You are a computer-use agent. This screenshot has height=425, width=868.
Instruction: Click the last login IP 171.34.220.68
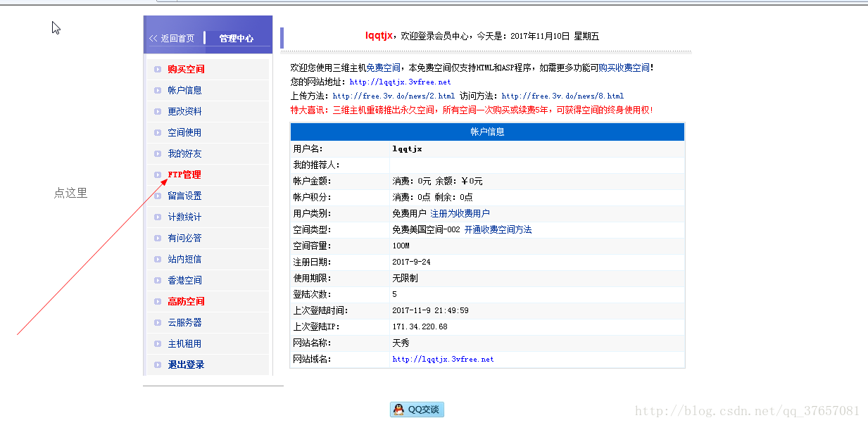tap(420, 326)
